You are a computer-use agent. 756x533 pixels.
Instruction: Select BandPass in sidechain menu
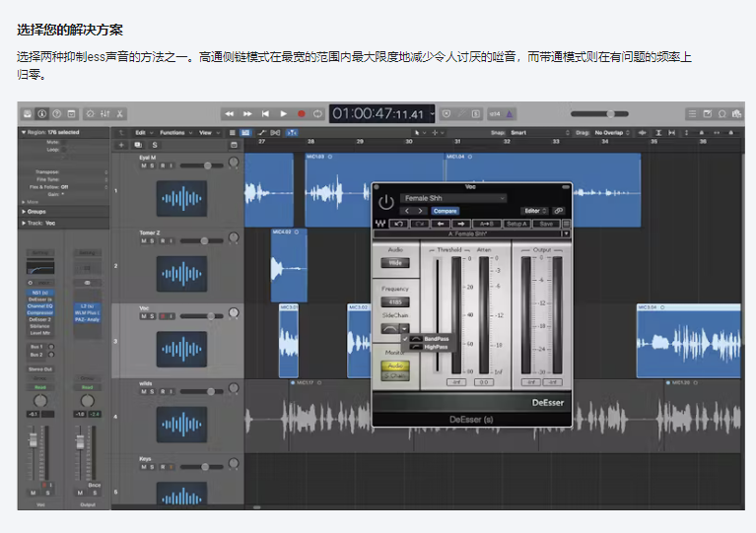tap(431, 339)
